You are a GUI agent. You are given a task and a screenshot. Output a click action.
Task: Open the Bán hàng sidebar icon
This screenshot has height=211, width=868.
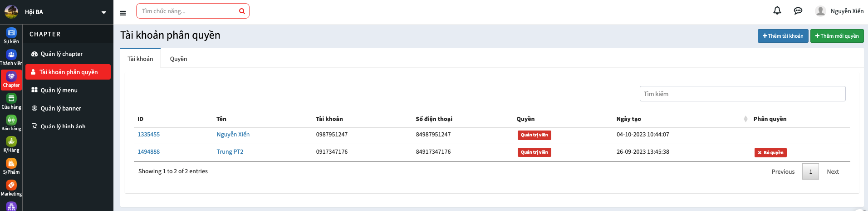pyautogui.click(x=11, y=123)
